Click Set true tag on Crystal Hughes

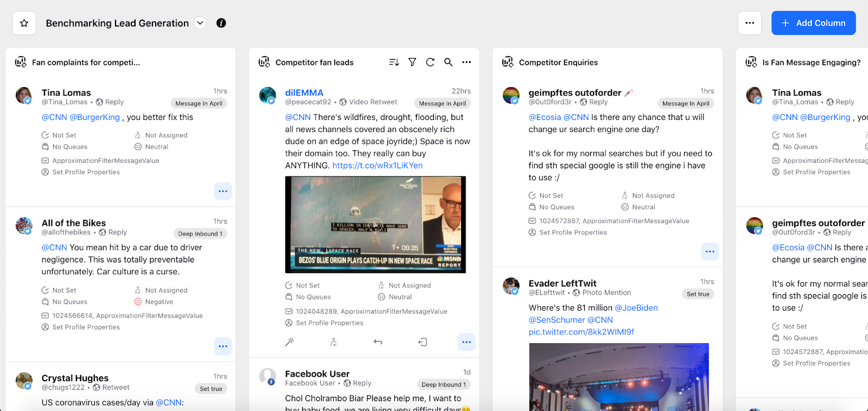click(x=211, y=389)
